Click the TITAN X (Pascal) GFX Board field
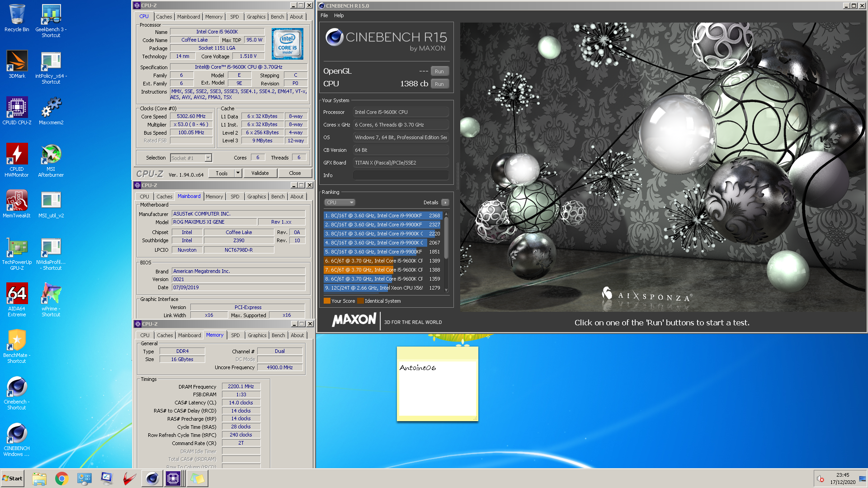 point(401,163)
